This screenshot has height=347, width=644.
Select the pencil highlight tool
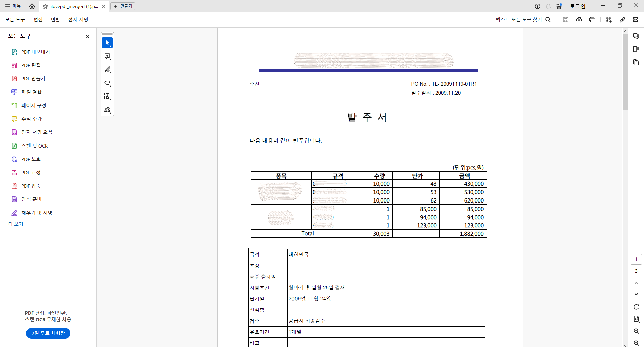pos(107,70)
